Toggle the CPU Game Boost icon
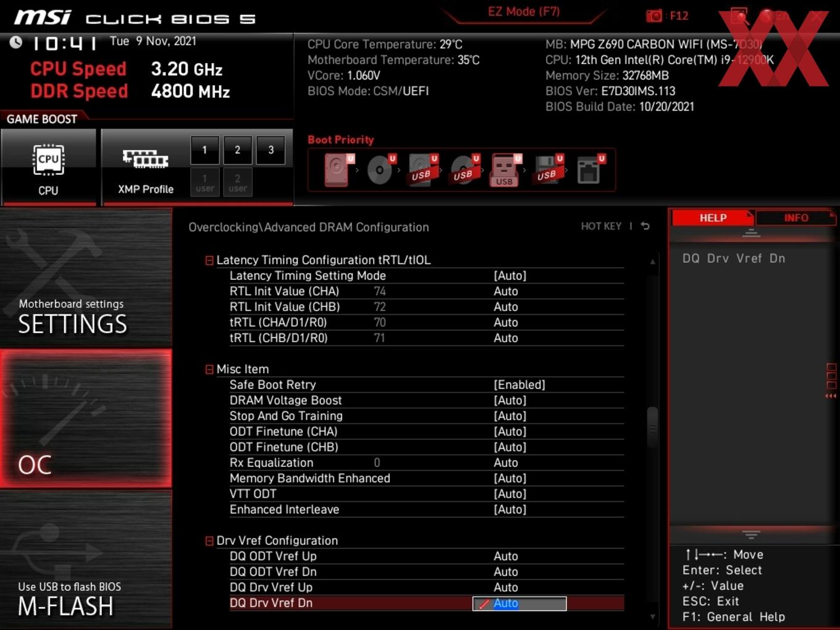The image size is (840, 630). [x=48, y=167]
